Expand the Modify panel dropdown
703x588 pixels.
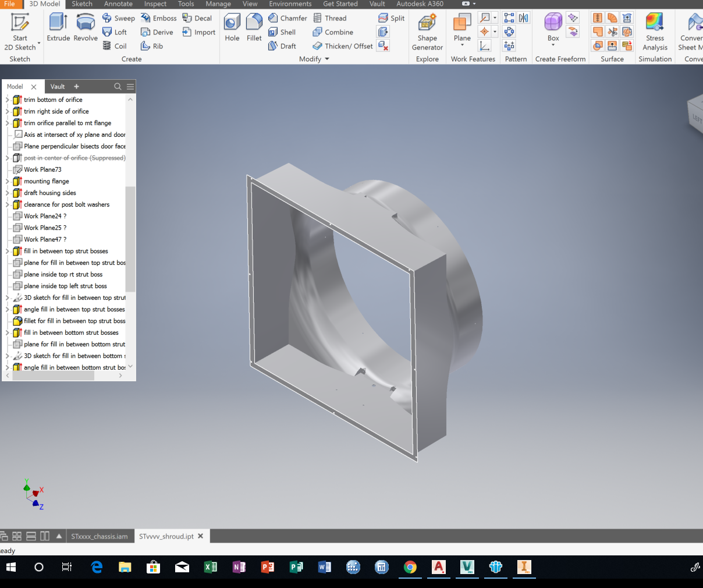(x=327, y=59)
